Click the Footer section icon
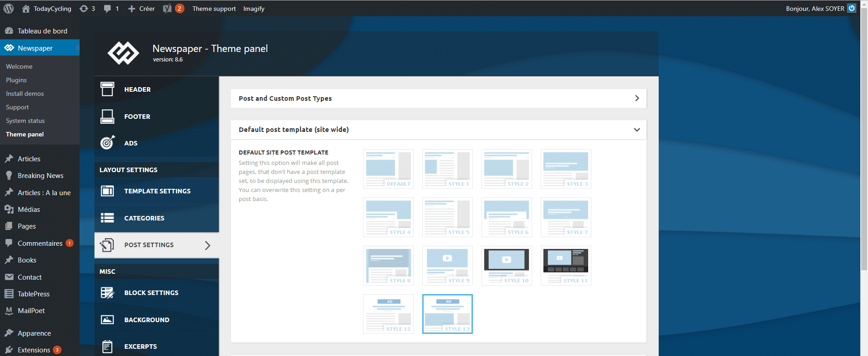 (x=107, y=116)
